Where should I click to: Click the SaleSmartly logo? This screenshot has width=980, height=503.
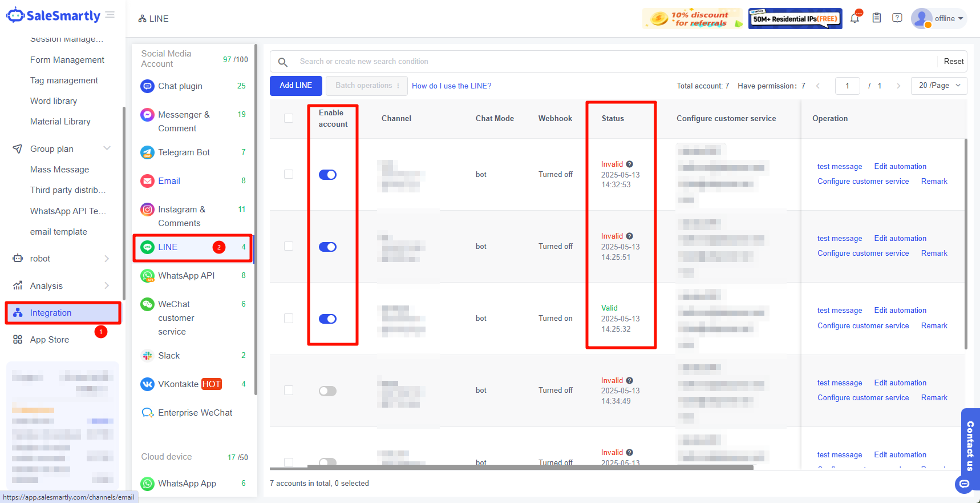click(x=54, y=15)
